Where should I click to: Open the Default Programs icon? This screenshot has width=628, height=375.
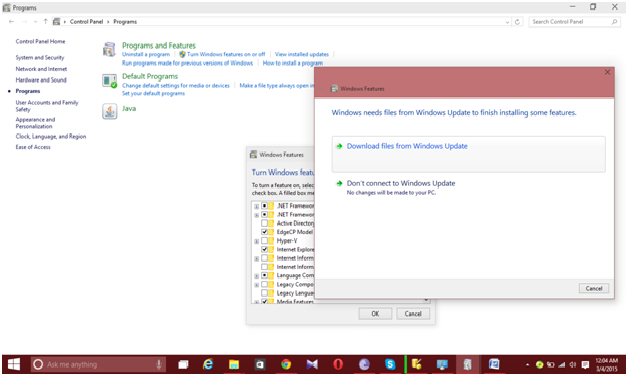point(109,81)
